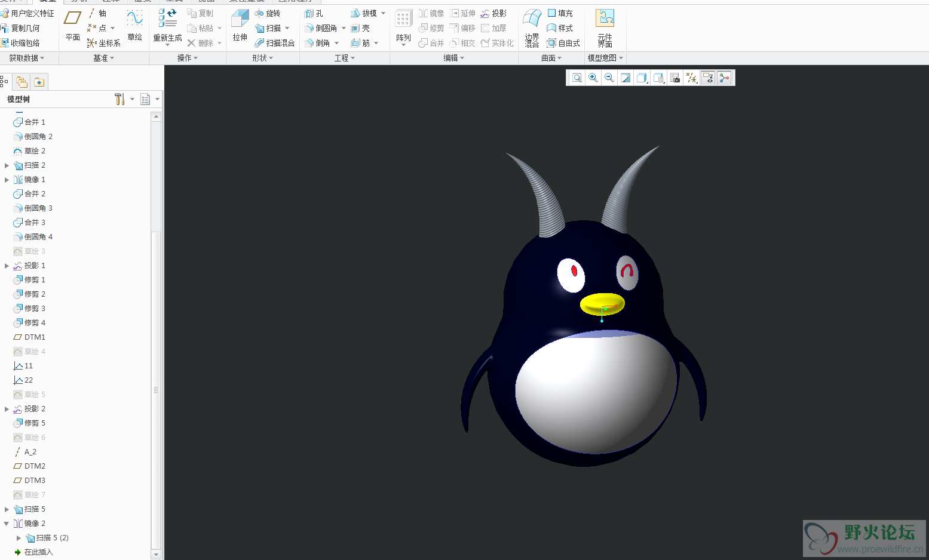Screen dimensions: 929x560
Task: Open 工程 group menu
Action: (345, 58)
